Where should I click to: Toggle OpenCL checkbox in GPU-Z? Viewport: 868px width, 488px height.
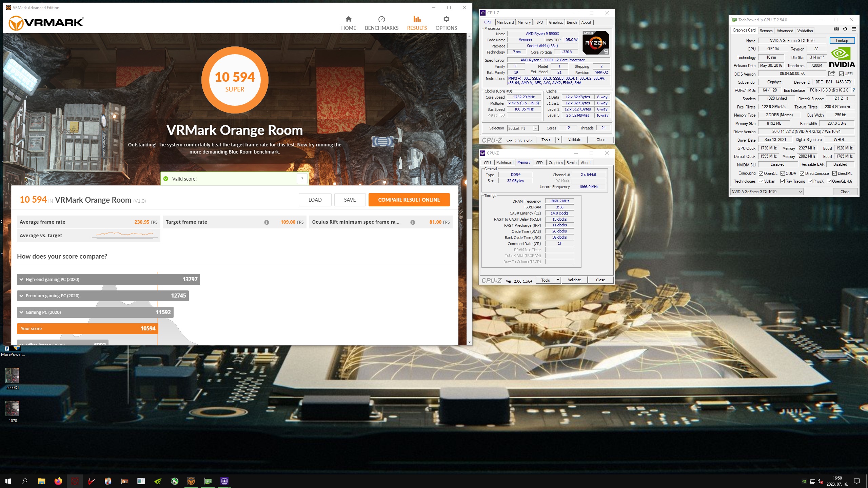pos(761,173)
